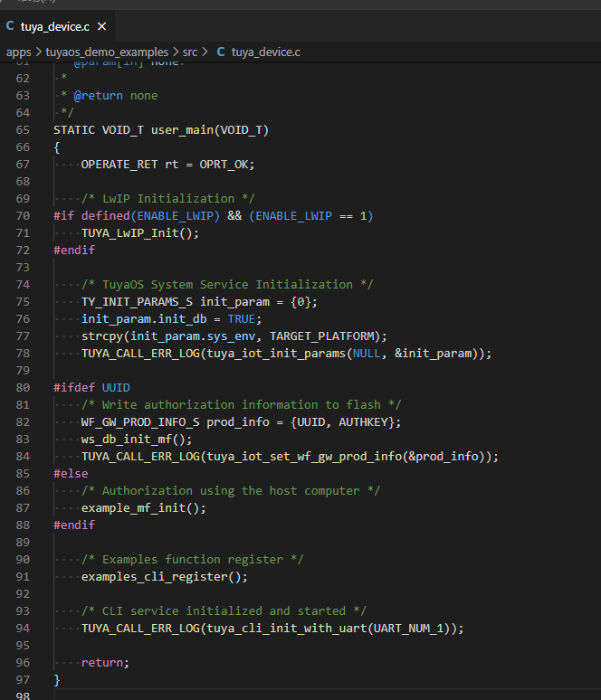
Task: Click the UUID macro after #ifdef
Action: 116,388
